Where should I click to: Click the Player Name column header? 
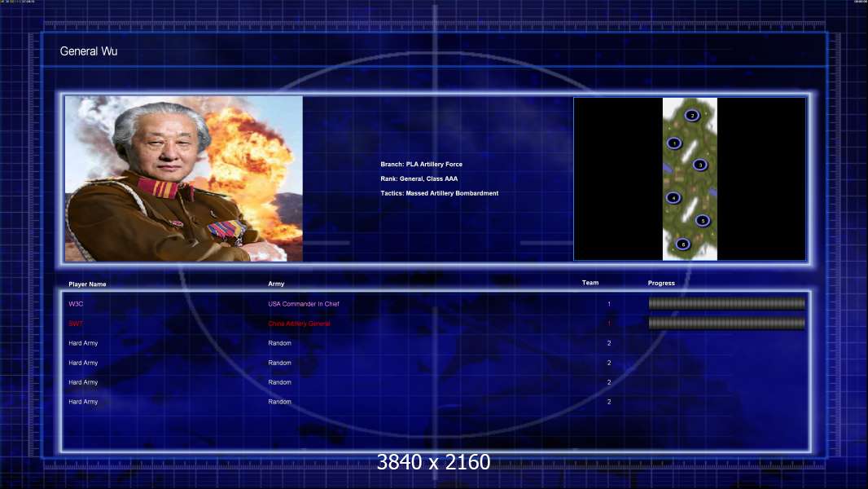click(87, 284)
